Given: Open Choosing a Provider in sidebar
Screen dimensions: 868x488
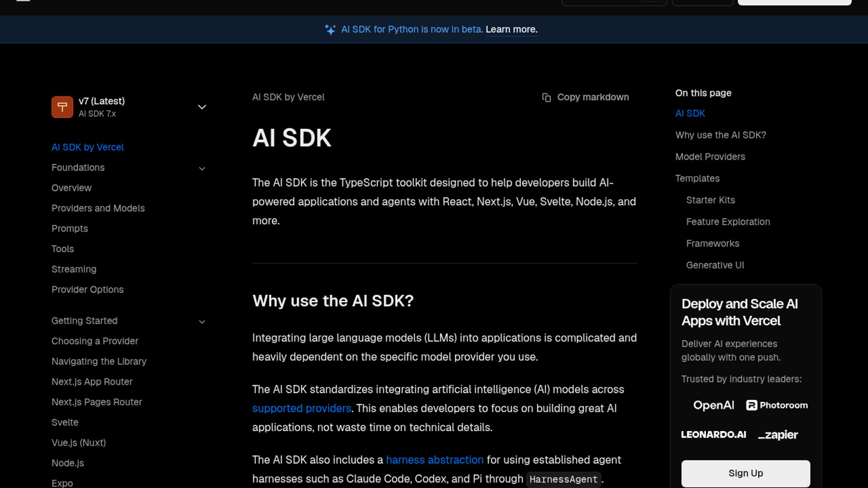Looking at the screenshot, I should pyautogui.click(x=95, y=341).
